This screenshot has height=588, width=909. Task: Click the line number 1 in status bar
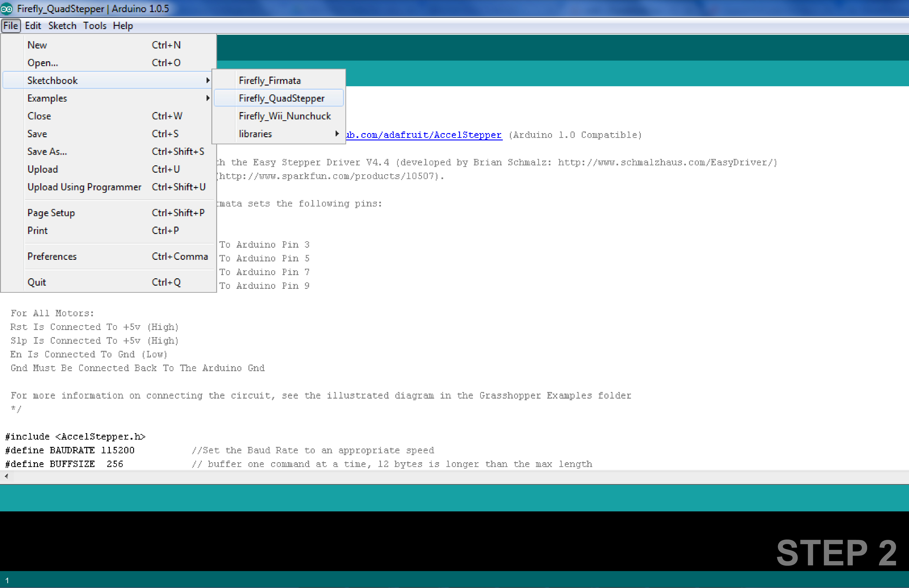[7, 580]
